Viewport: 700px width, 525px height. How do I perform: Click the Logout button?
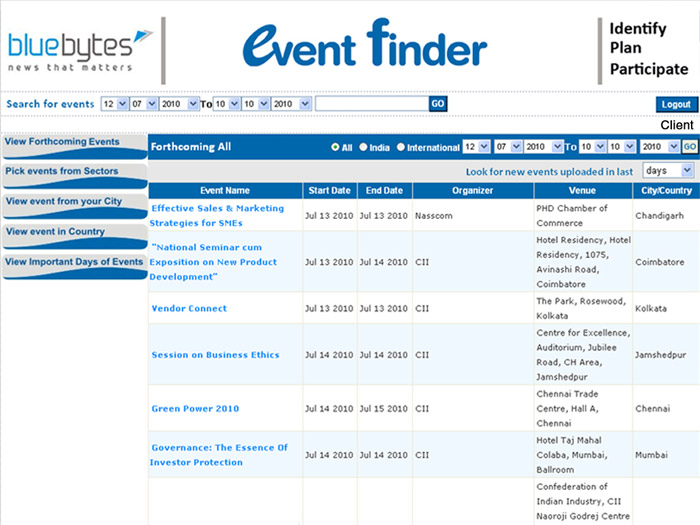[676, 104]
